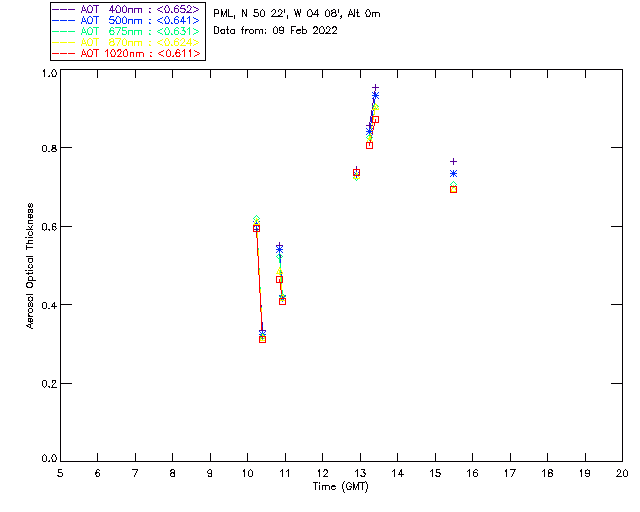Screen dimensions: 640x512
Task: Click the x-axis tick label '19'
Action: click(x=585, y=473)
